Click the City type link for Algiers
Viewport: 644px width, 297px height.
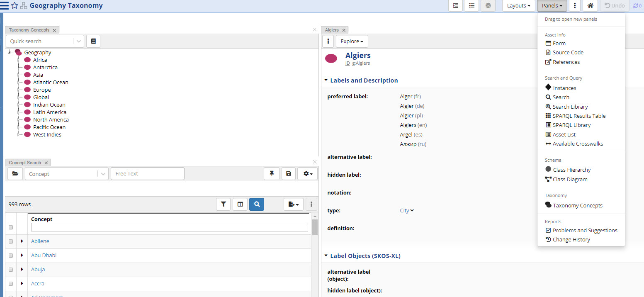404,210
